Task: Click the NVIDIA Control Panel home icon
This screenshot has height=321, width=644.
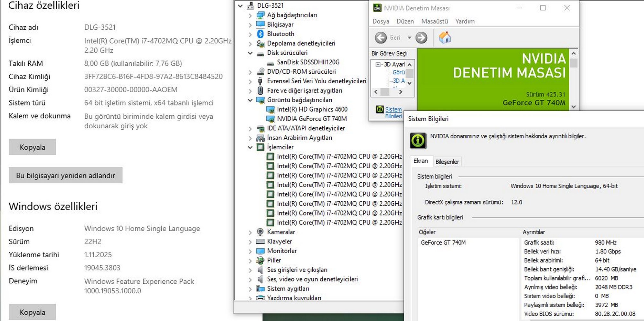Action: tap(445, 38)
